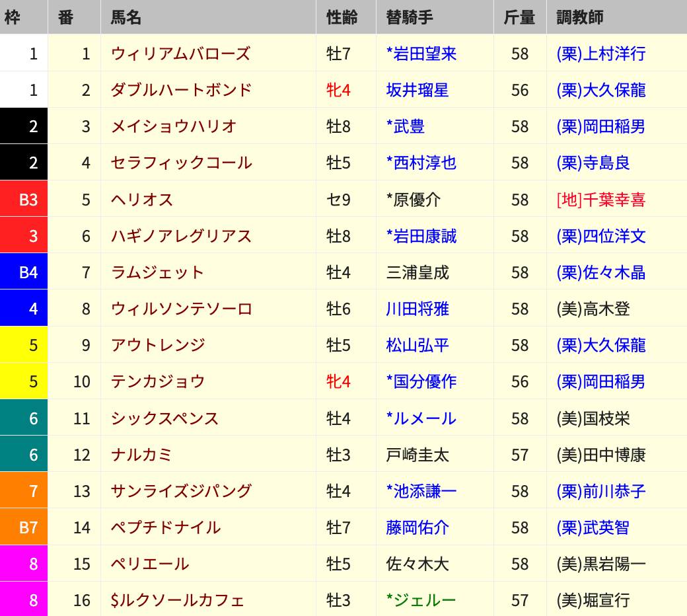
Task: Open horse サンライズジパング page
Action: tap(181, 491)
